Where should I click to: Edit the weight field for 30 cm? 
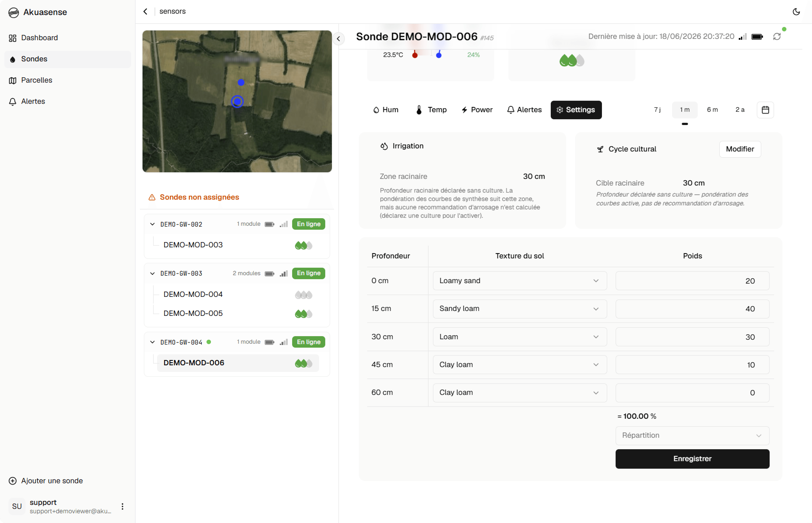(x=692, y=337)
